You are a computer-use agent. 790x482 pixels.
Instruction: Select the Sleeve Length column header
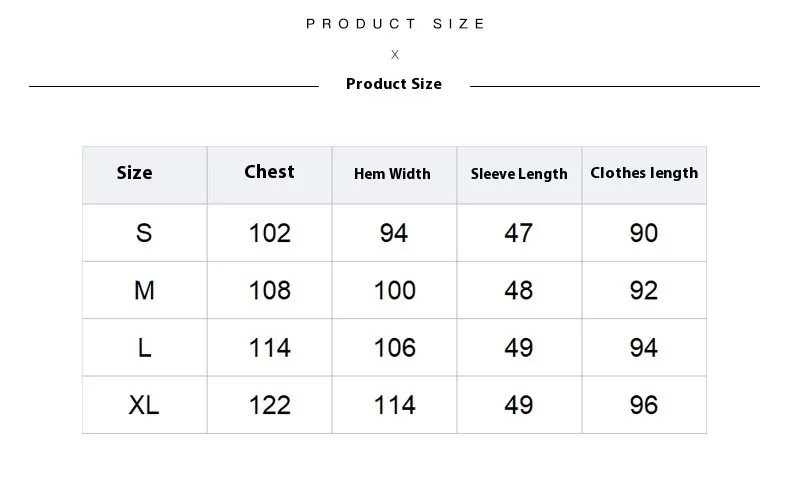pyautogui.click(x=519, y=174)
